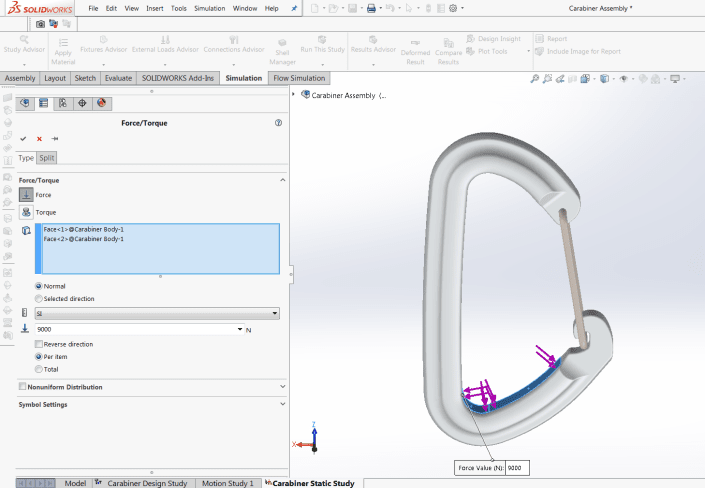Image resolution: width=705 pixels, height=488 pixels.
Task: Open the Display Manager color sphere icon
Action: [101, 103]
